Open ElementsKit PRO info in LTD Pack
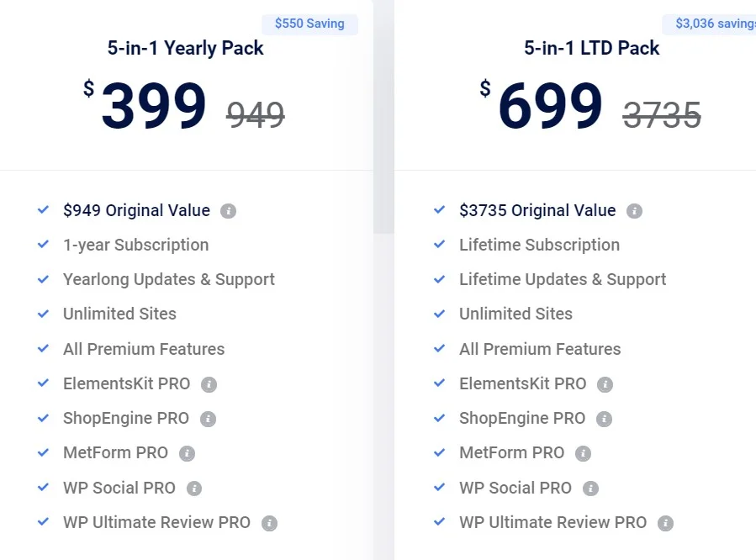Image resolution: width=756 pixels, height=560 pixels. click(605, 384)
